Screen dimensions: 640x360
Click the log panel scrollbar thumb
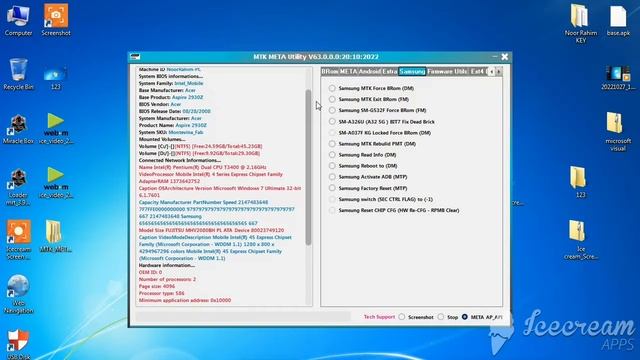pyautogui.click(x=308, y=167)
